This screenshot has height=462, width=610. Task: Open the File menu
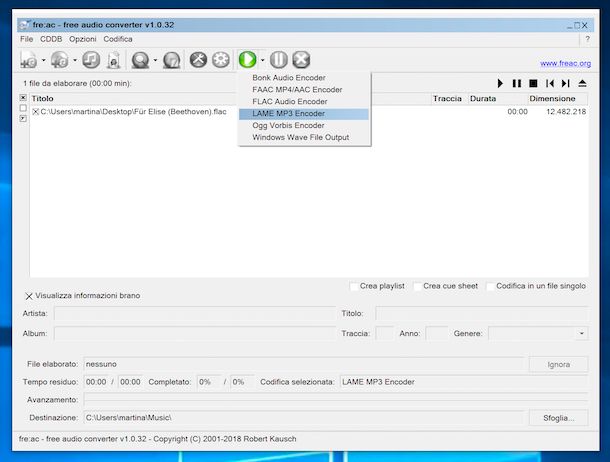(x=26, y=39)
